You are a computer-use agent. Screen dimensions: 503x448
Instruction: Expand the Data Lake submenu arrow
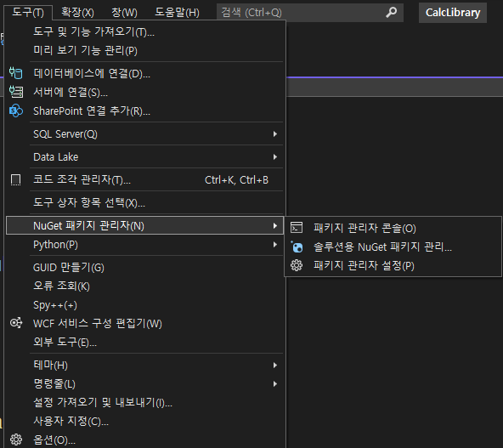tap(275, 157)
